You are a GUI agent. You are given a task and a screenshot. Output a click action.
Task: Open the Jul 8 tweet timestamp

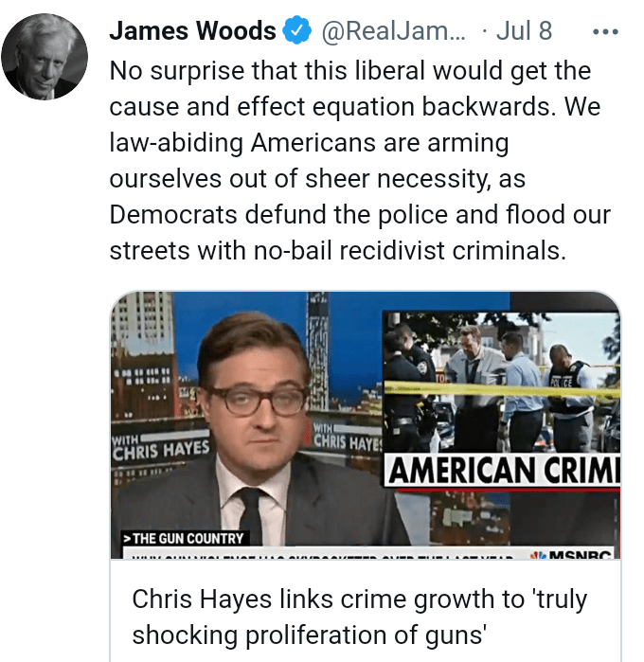pyautogui.click(x=524, y=31)
